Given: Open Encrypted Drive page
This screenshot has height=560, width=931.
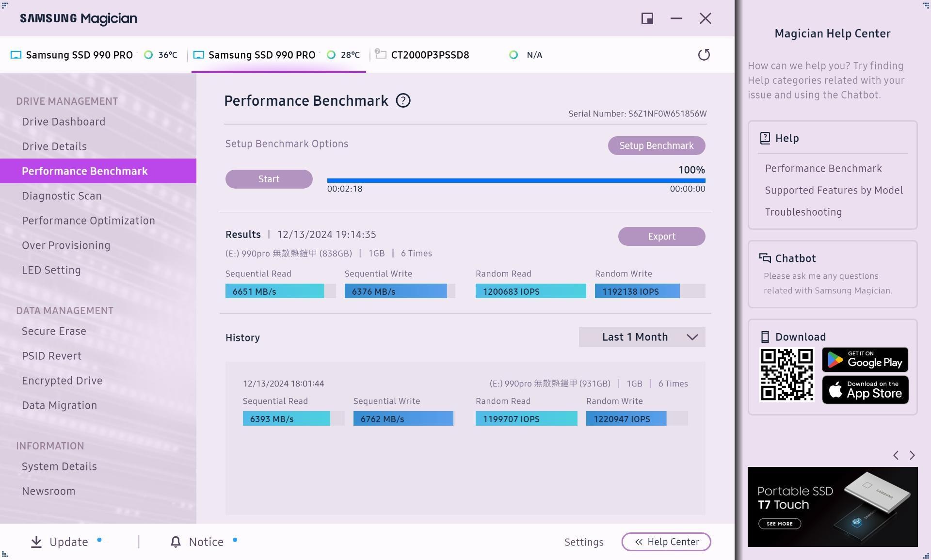Looking at the screenshot, I should click(62, 381).
